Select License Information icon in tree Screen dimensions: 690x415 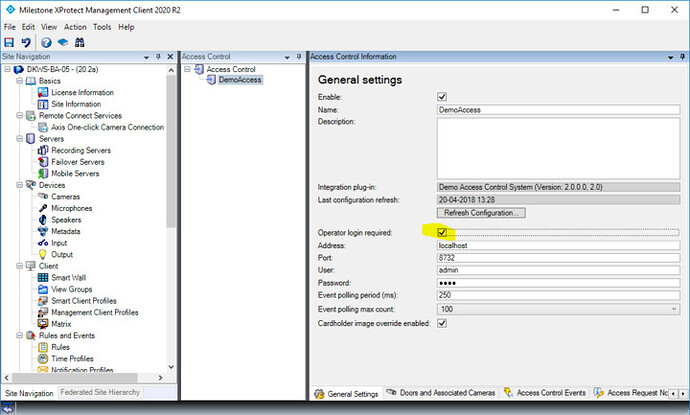pyautogui.click(x=43, y=92)
